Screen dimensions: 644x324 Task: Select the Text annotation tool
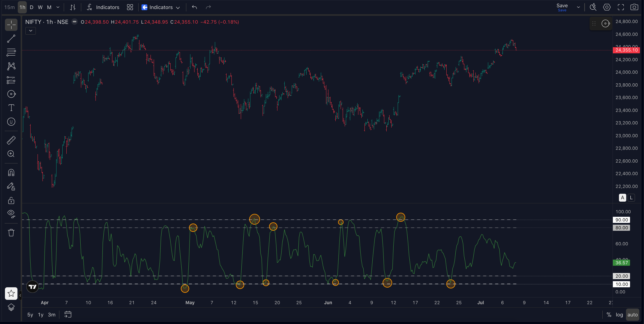pyautogui.click(x=11, y=108)
